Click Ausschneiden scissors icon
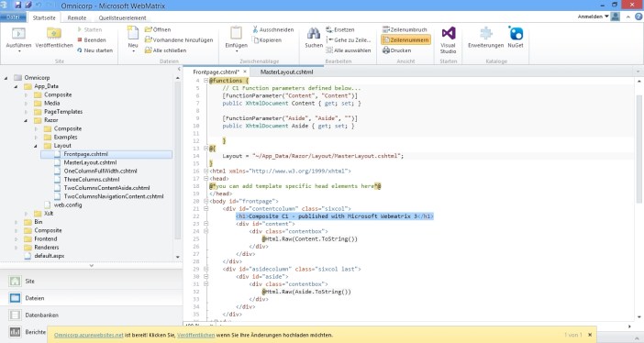Image resolution: width=644 pixels, height=343 pixels. tap(255, 29)
